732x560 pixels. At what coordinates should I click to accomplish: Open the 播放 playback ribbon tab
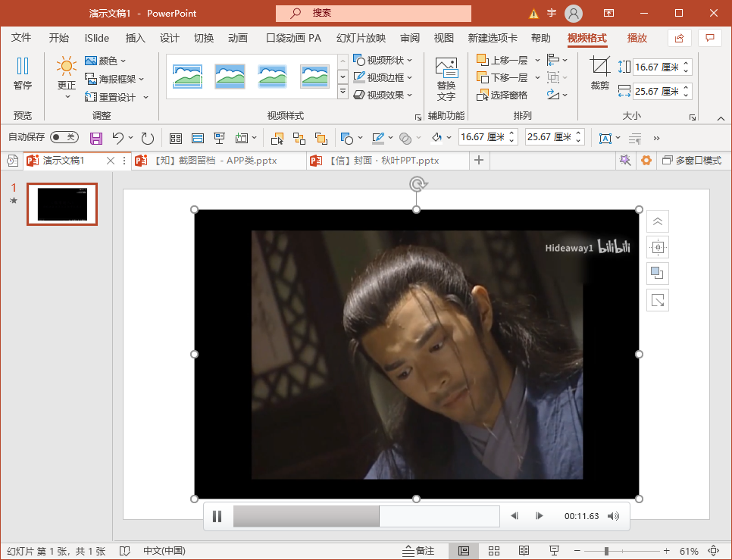coord(637,38)
